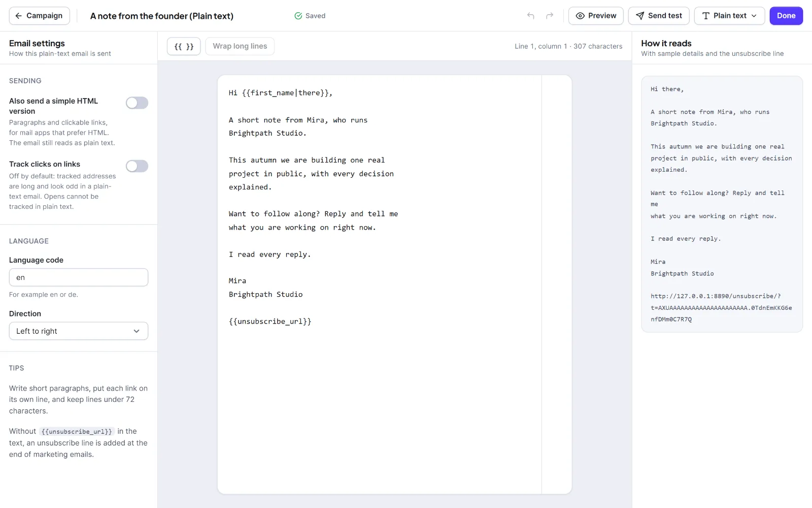Click the unsubscribe URL in the preview panel

coord(721,308)
